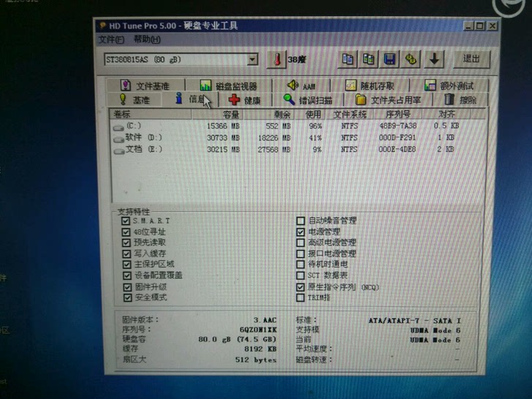Click the 退出 button
Viewport: 532px width, 399px height.
click(x=471, y=59)
